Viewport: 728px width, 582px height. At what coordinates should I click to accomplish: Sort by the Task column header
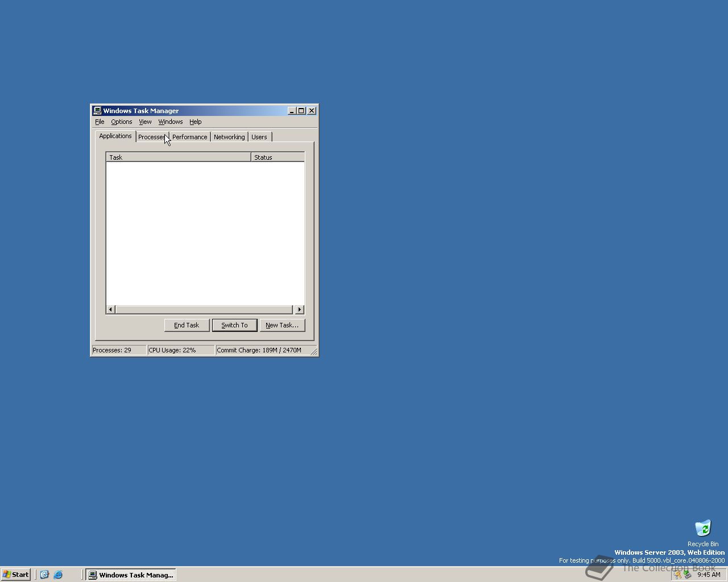click(x=179, y=157)
